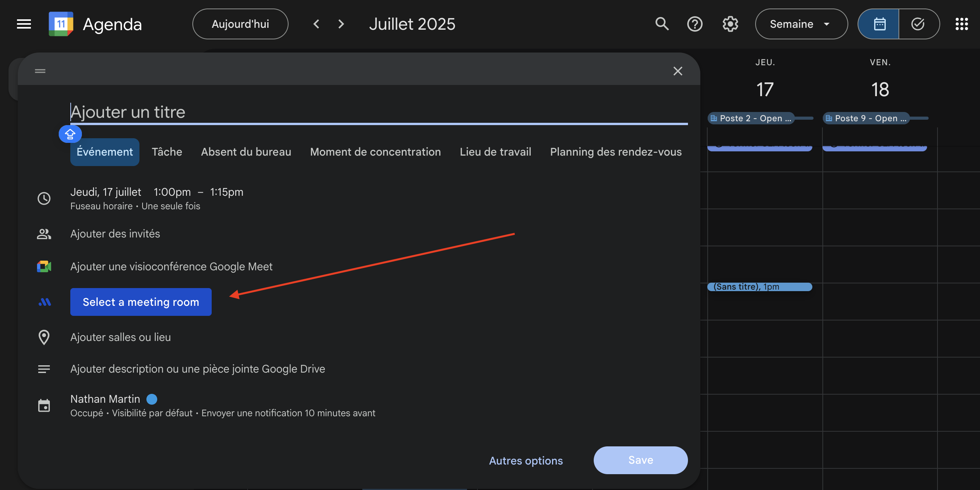Viewport: 980px width, 490px height.
Task: Add description or Google Drive attachment
Action: [x=198, y=369]
